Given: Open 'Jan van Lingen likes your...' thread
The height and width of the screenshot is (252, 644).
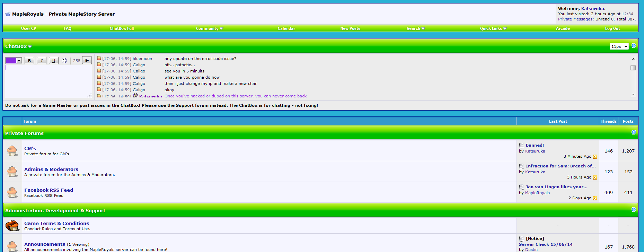Looking at the screenshot, I should [557, 187].
